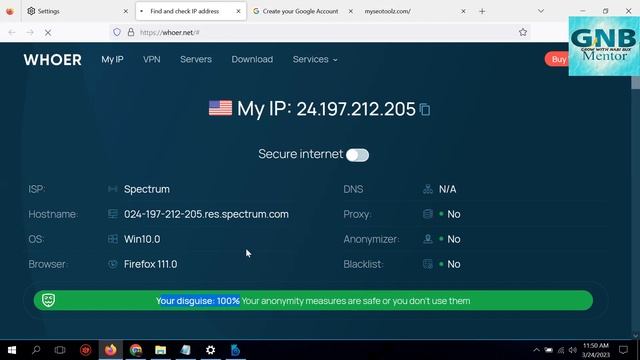The height and width of the screenshot is (360, 640).
Task: Select the Find and check IP address tab
Action: tap(191, 11)
